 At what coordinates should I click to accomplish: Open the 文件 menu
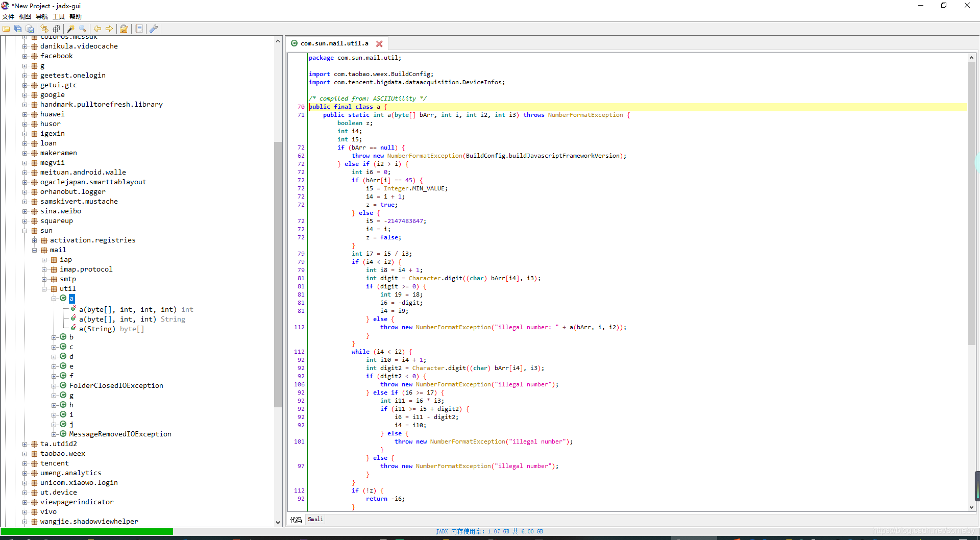point(8,17)
